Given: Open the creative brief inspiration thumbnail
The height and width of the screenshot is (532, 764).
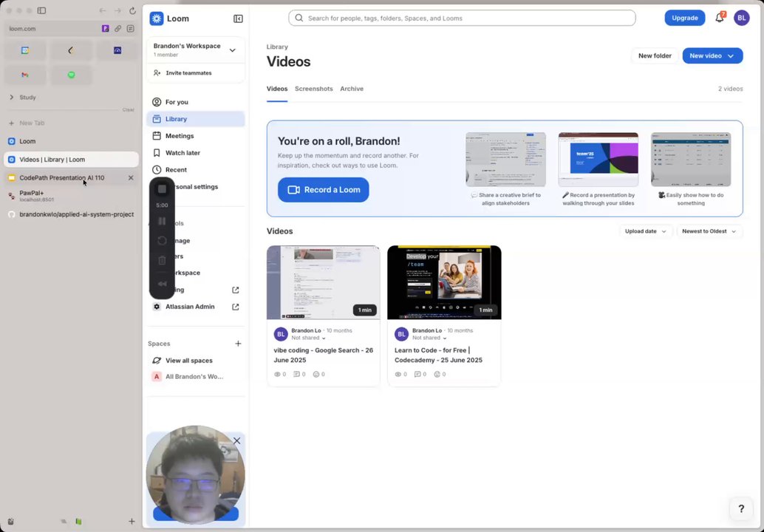Looking at the screenshot, I should (x=505, y=160).
